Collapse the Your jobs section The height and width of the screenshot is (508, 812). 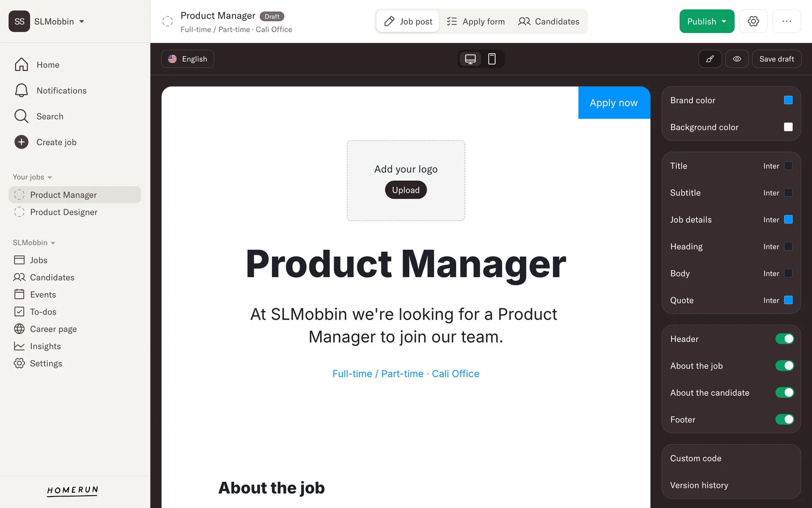tap(32, 177)
